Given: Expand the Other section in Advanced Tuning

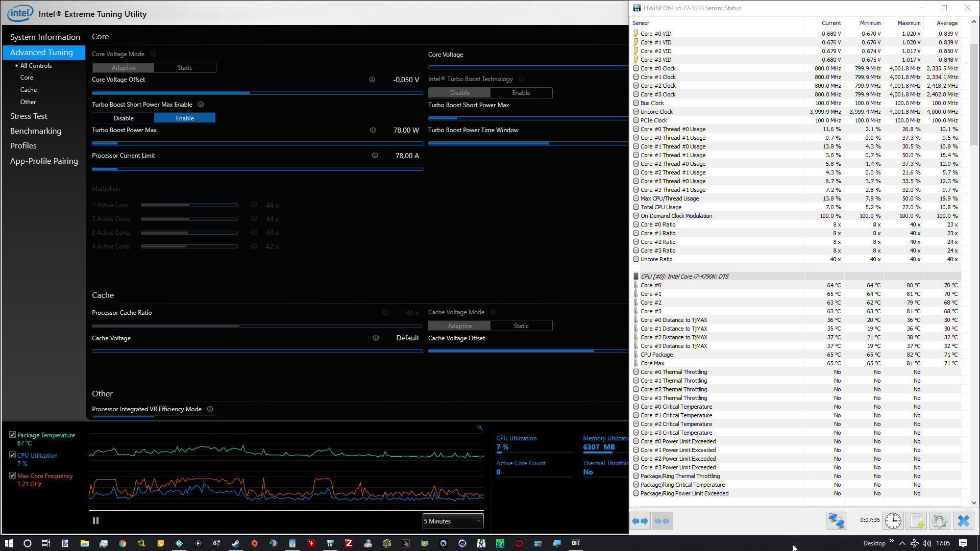Looking at the screenshot, I should [x=28, y=102].
